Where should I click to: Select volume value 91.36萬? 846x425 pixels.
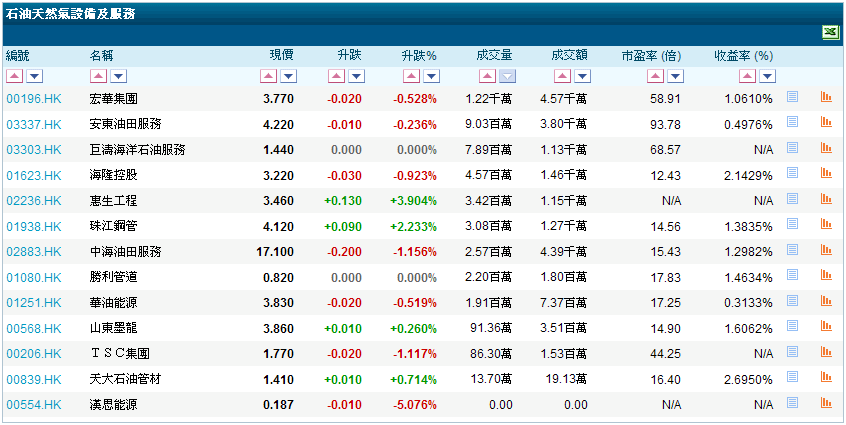[x=490, y=328]
